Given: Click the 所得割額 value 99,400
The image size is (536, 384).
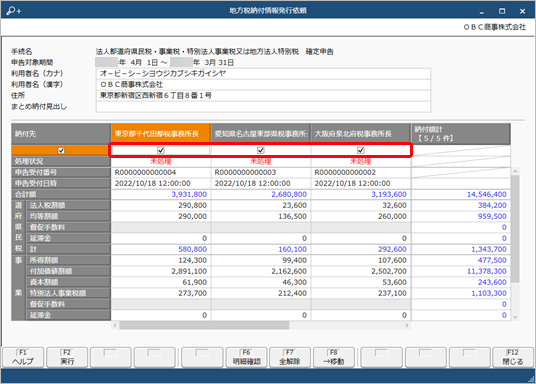Looking at the screenshot, I should click(294, 260).
